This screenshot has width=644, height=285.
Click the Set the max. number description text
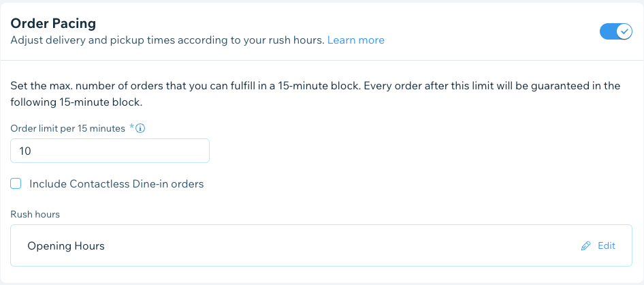click(315, 86)
